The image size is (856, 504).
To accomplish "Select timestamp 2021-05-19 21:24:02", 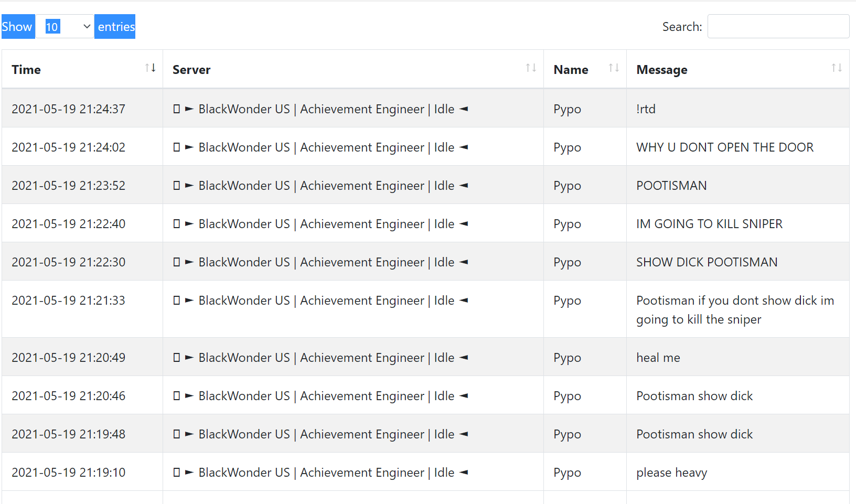I will (69, 147).
